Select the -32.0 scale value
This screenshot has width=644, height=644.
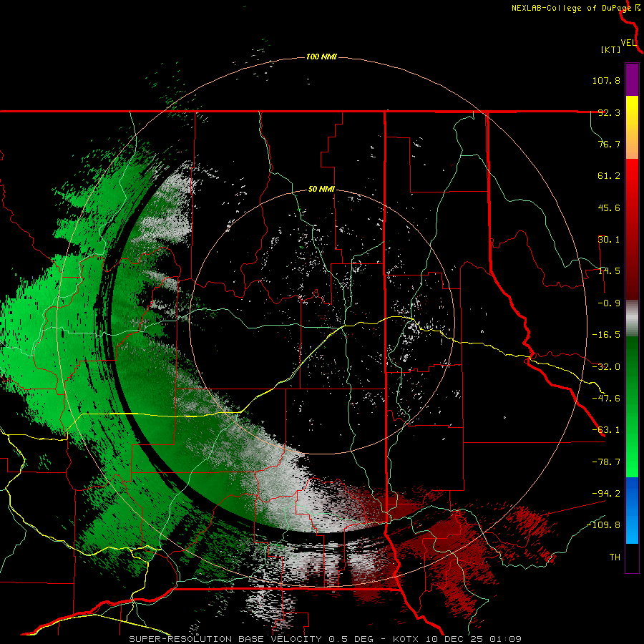[606, 367]
